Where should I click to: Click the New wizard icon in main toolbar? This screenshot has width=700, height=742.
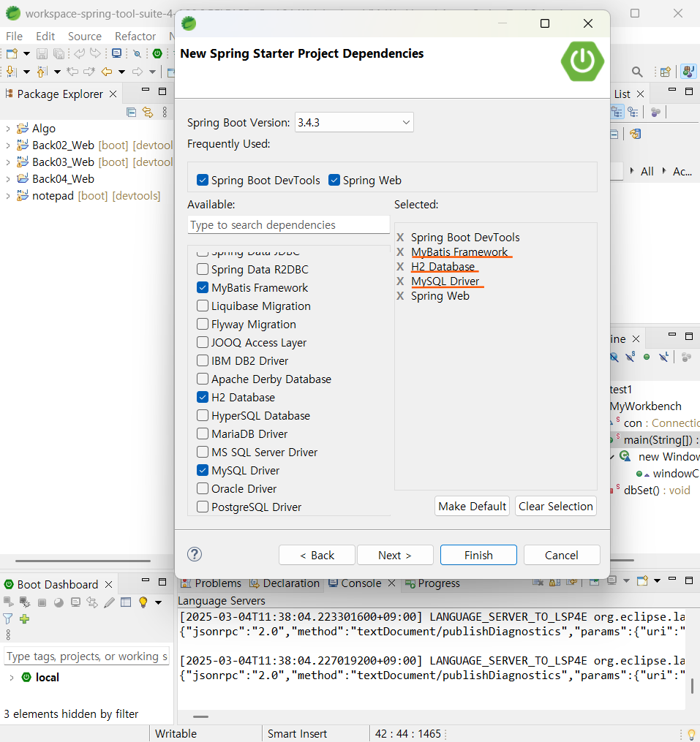pos(12,53)
